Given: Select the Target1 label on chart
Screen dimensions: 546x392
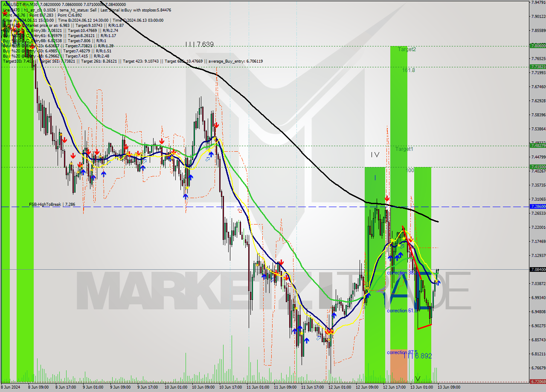Looking at the screenshot, I should tap(404, 149).
